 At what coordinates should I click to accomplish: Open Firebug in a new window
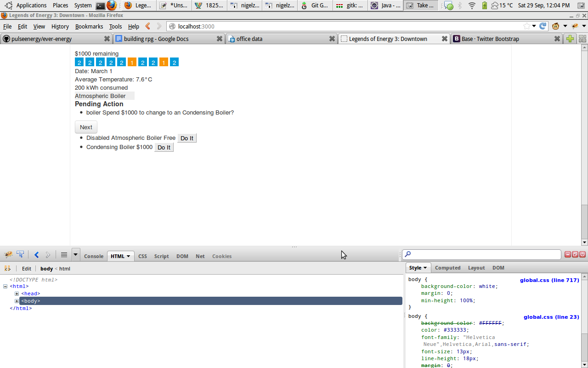point(575,254)
